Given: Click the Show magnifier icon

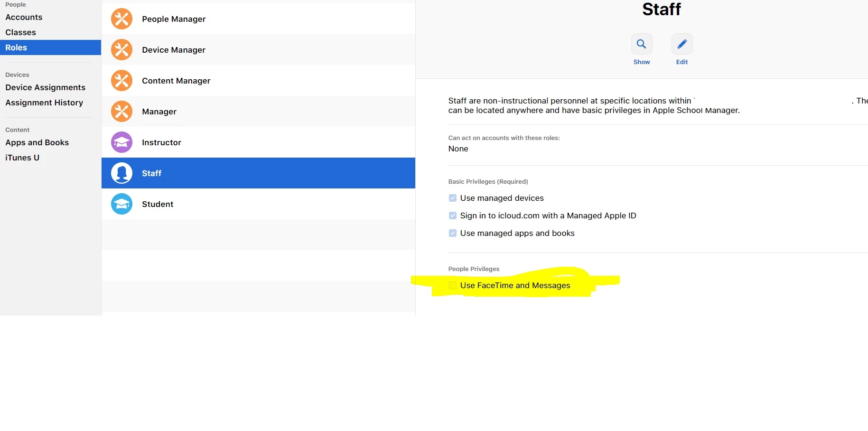Looking at the screenshot, I should (642, 44).
